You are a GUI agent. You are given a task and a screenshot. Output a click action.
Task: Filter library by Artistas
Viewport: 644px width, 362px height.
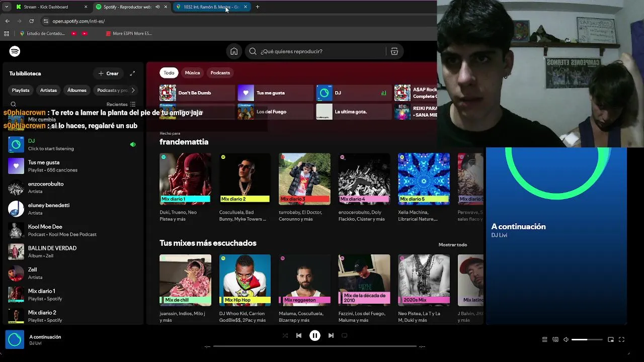49,90
